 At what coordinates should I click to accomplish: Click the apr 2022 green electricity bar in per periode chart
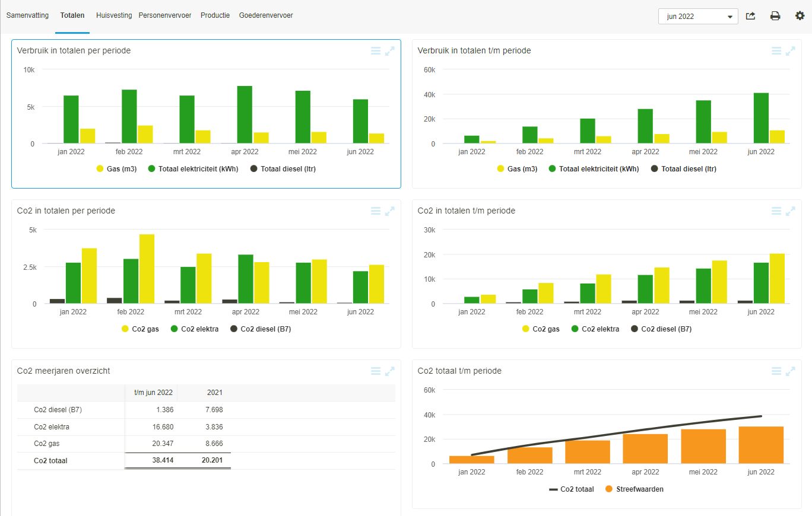[x=245, y=114]
